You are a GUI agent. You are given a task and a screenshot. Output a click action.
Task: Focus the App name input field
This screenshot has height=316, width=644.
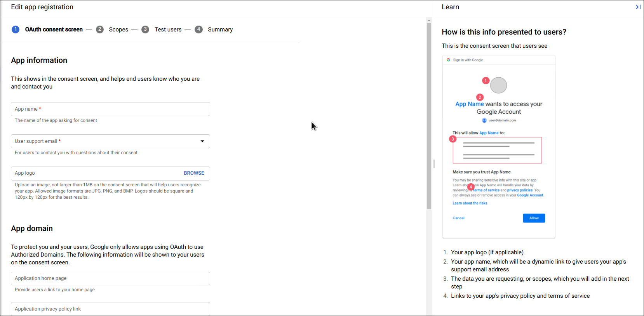coord(110,109)
